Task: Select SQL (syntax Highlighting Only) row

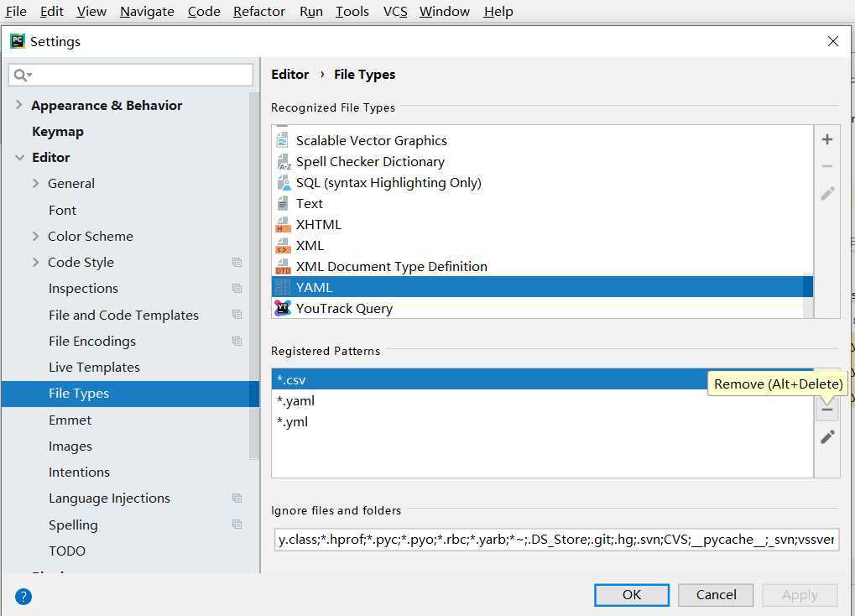Action: 543,183
